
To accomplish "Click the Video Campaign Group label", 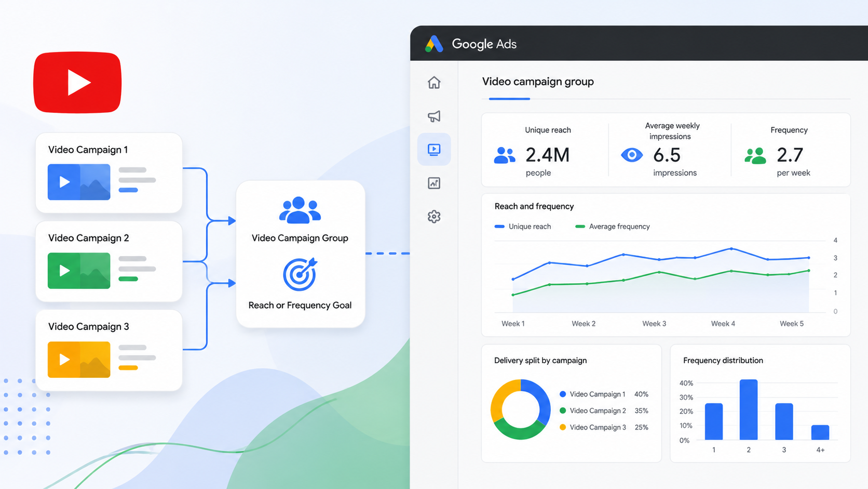I will coord(300,238).
